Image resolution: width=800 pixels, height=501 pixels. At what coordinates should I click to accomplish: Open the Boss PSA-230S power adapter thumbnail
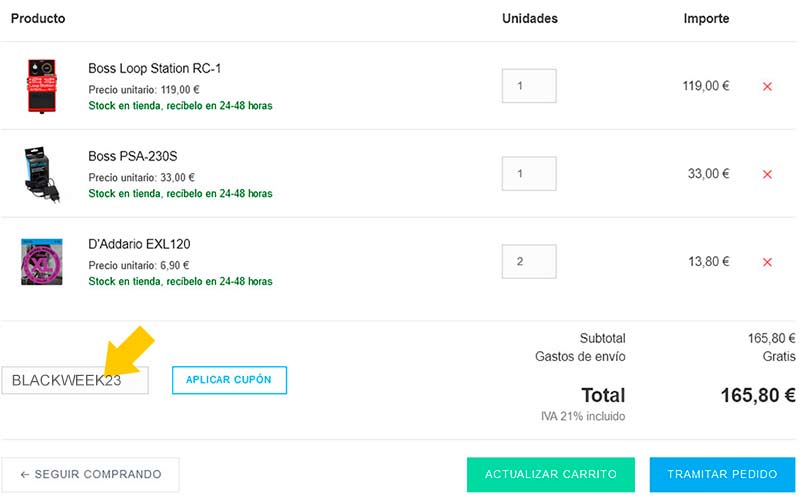(x=42, y=174)
